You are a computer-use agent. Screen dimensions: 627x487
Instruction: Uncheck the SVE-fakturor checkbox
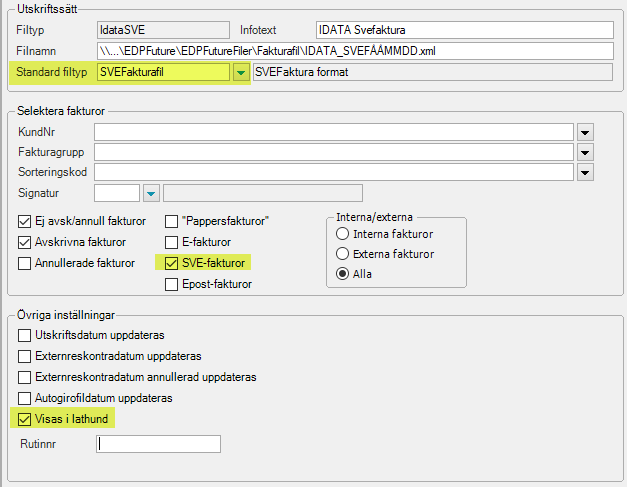(172, 263)
